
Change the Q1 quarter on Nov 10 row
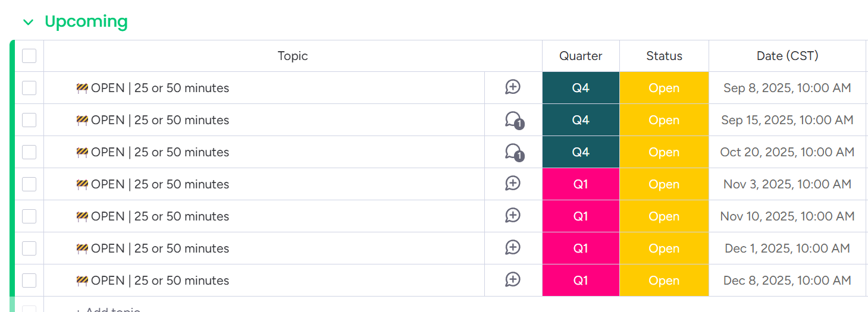[581, 216]
